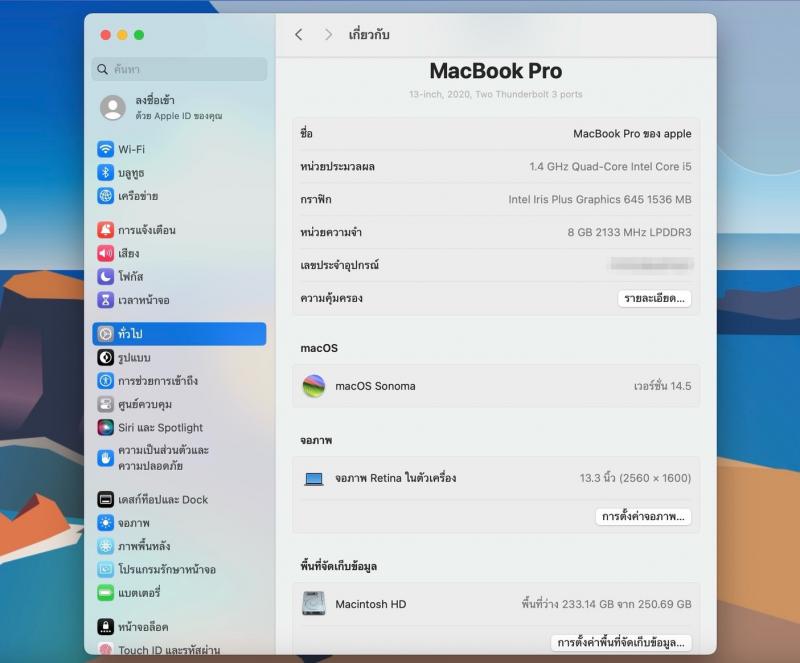Click the search field (ค้นหา)
The width and height of the screenshot is (800, 663).
tap(180, 69)
